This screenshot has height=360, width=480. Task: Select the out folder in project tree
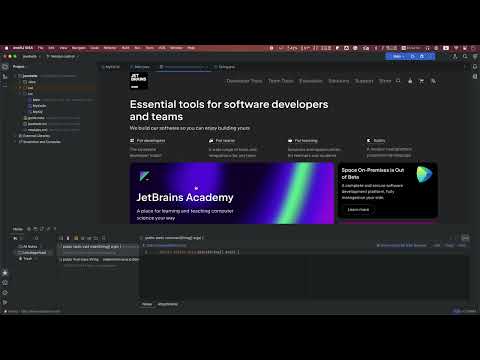tap(30, 88)
